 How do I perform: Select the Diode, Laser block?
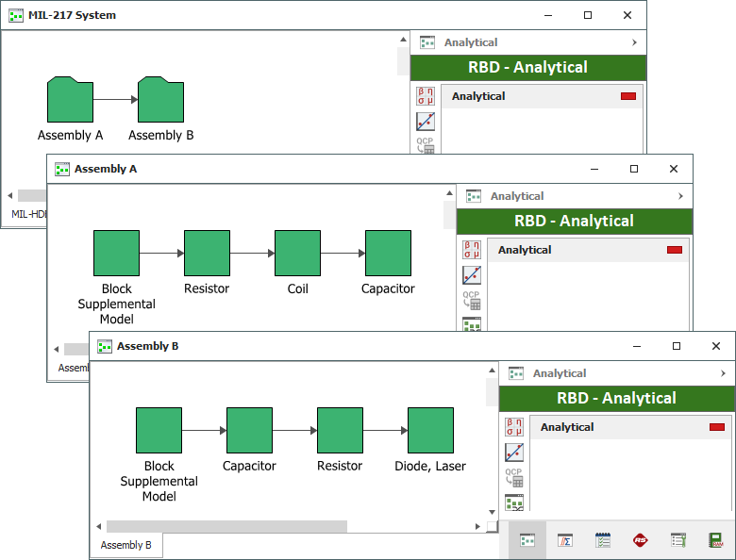(430, 431)
